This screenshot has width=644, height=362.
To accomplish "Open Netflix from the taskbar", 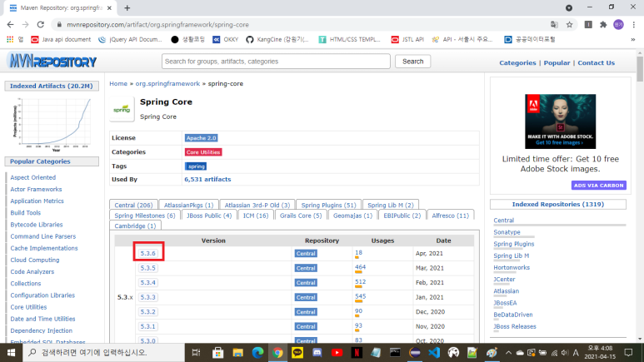I will (x=357, y=353).
